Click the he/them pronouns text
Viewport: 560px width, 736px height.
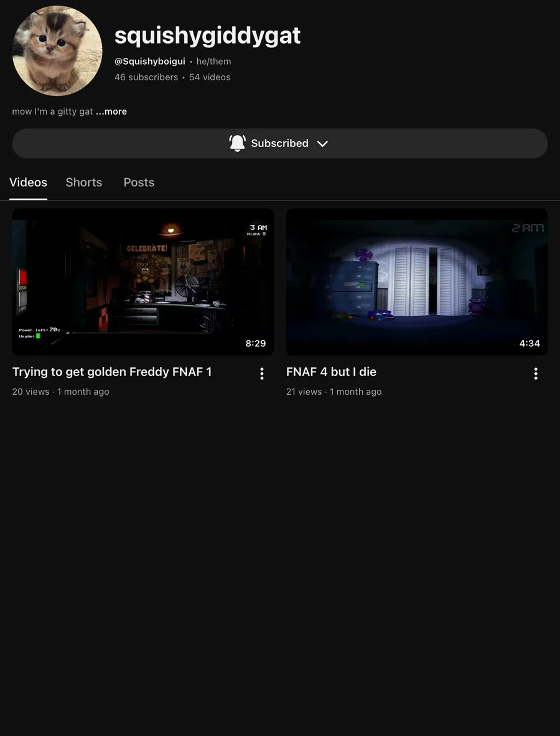click(x=214, y=62)
